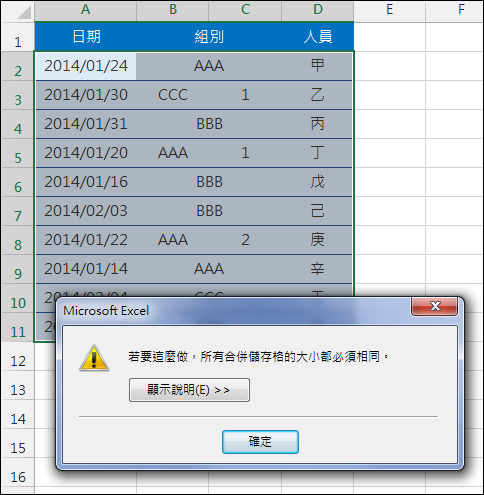The width and height of the screenshot is (484, 495).
Task: Click cell with date 2014/01/24
Action: click(86, 66)
